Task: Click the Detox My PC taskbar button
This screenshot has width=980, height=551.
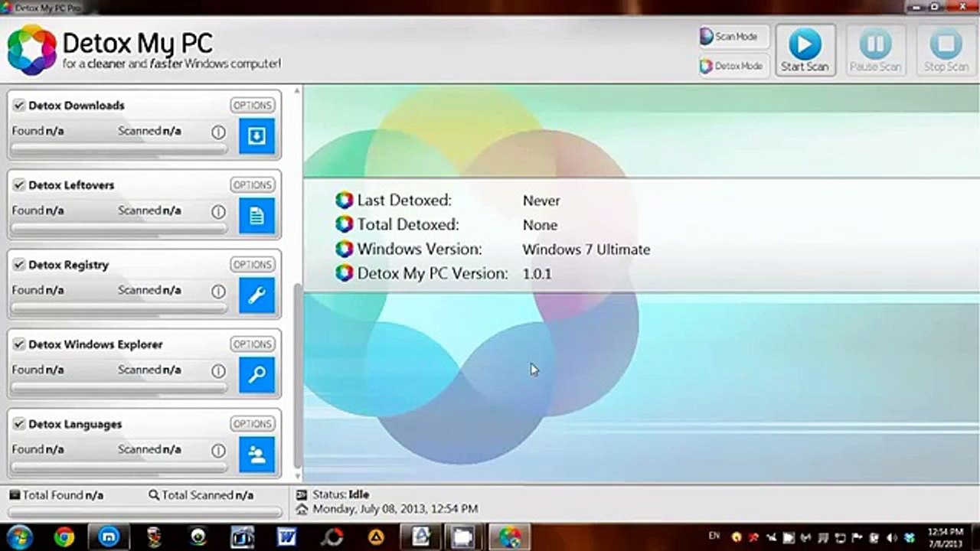Action: coord(510,537)
